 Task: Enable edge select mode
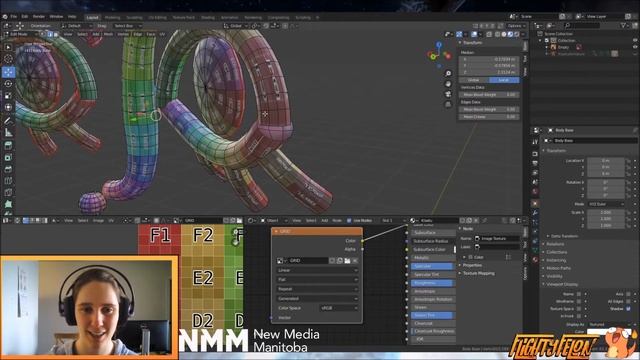pos(50,34)
